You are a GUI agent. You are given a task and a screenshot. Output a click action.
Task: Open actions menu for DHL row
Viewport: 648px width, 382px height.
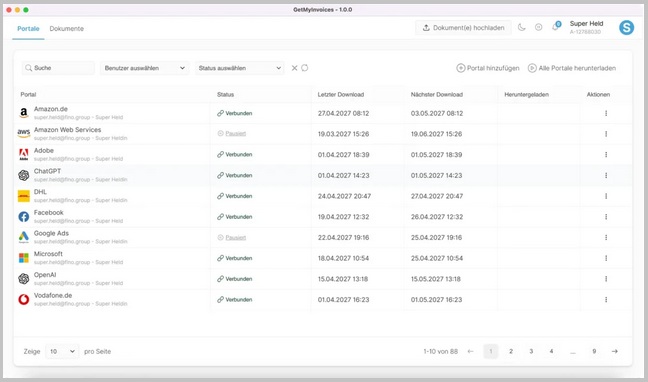click(606, 196)
